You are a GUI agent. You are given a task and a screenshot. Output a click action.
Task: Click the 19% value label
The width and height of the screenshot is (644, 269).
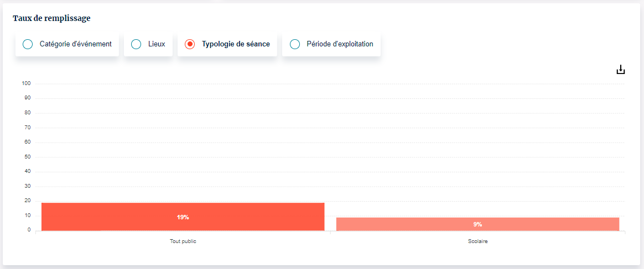(183, 217)
